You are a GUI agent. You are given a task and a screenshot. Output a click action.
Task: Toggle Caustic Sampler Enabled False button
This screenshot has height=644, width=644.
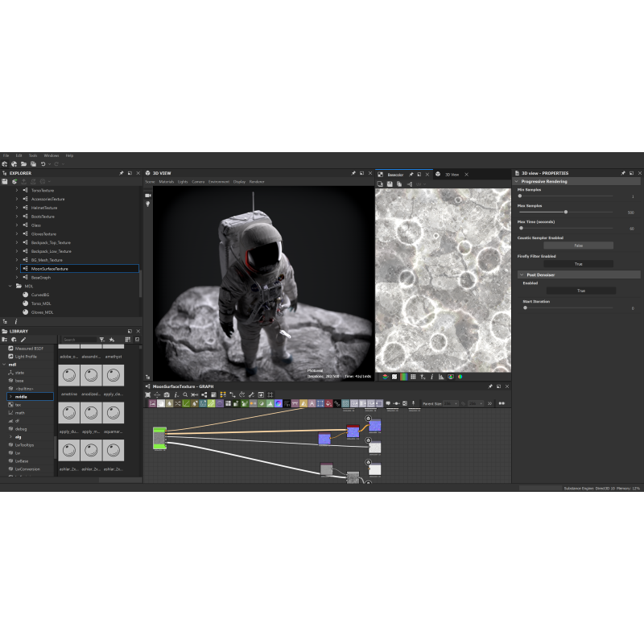pyautogui.click(x=577, y=246)
